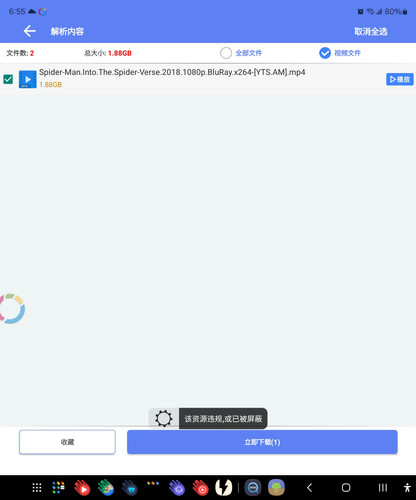Tap the navigation home button
The height and width of the screenshot is (500, 416).
coord(346,488)
